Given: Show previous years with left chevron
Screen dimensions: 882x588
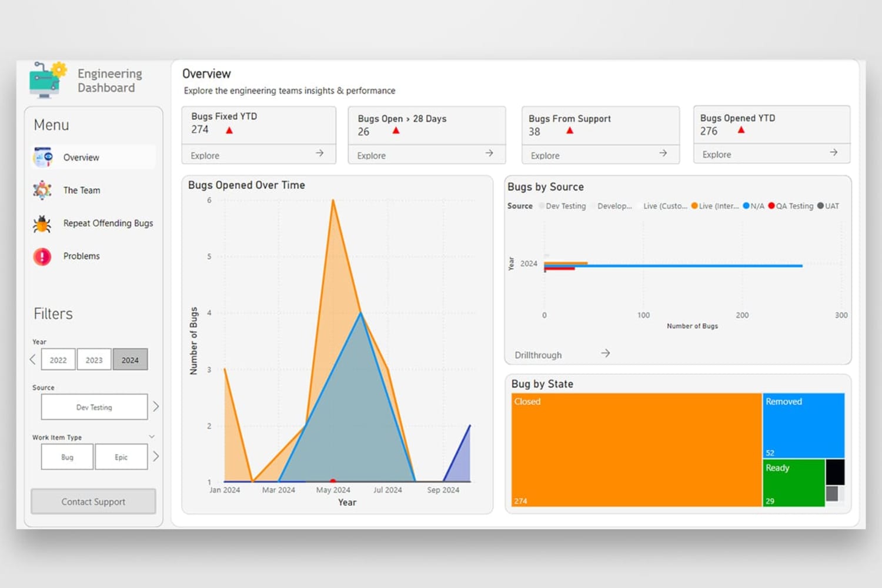Looking at the screenshot, I should point(33,359).
